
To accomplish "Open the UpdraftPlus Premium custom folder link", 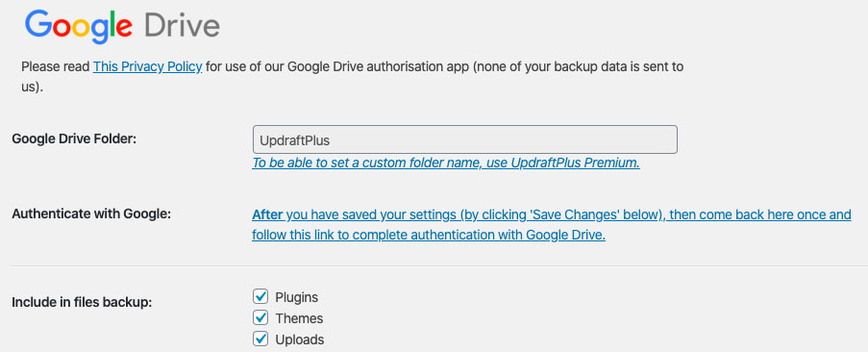I will pyautogui.click(x=446, y=163).
